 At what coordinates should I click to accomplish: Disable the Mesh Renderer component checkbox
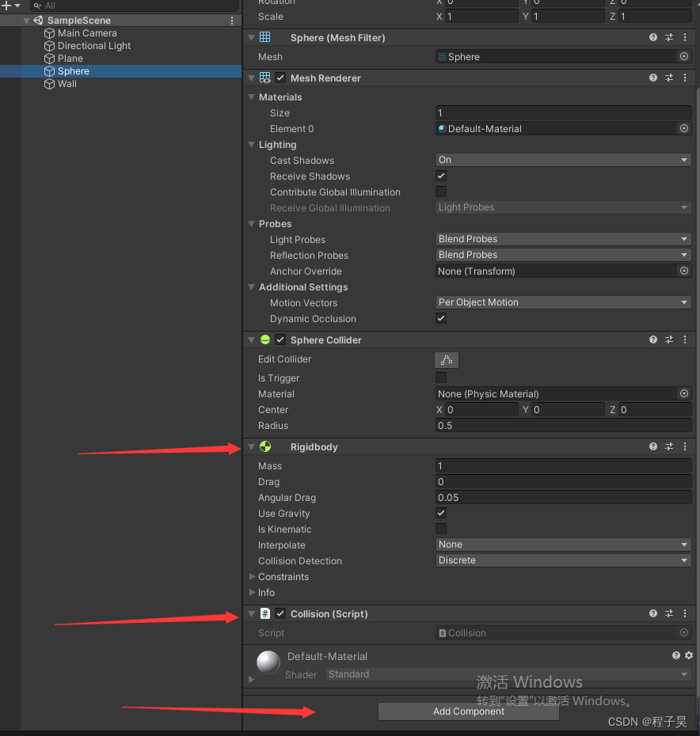[x=280, y=78]
